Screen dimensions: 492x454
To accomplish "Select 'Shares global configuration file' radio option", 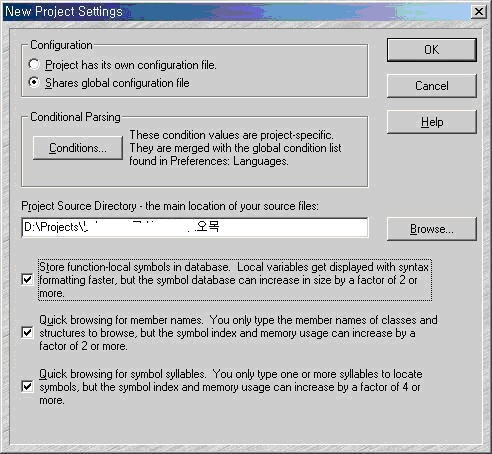I will click(x=34, y=82).
